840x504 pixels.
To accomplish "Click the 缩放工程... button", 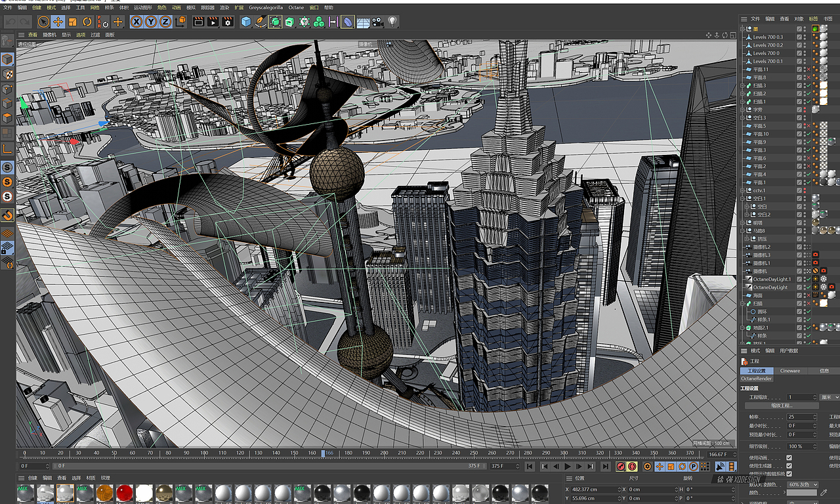I will pos(782,406).
